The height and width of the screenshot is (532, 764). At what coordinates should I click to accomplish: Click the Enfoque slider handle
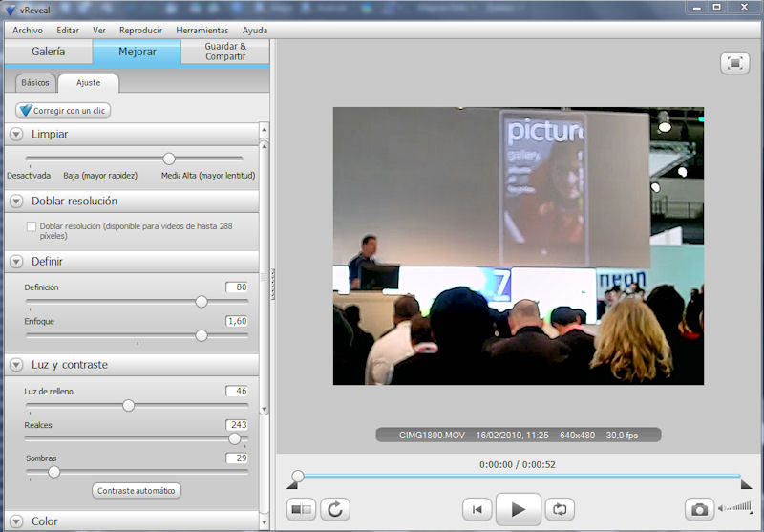point(202,335)
